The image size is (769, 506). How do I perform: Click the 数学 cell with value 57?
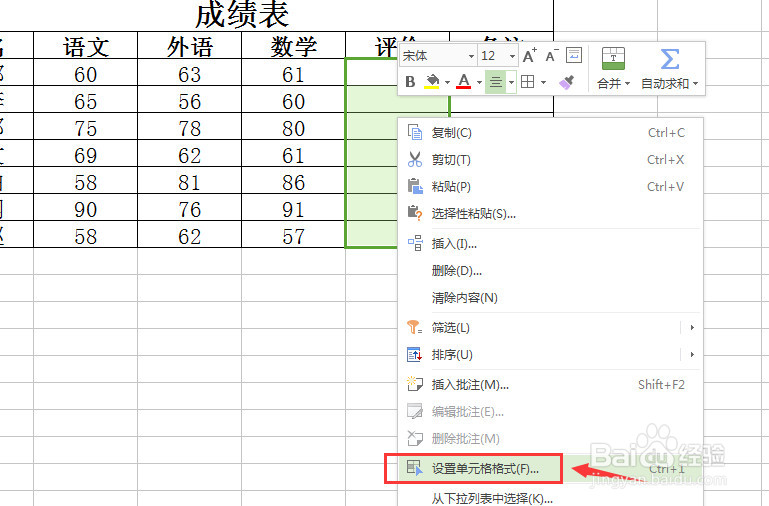(x=294, y=234)
